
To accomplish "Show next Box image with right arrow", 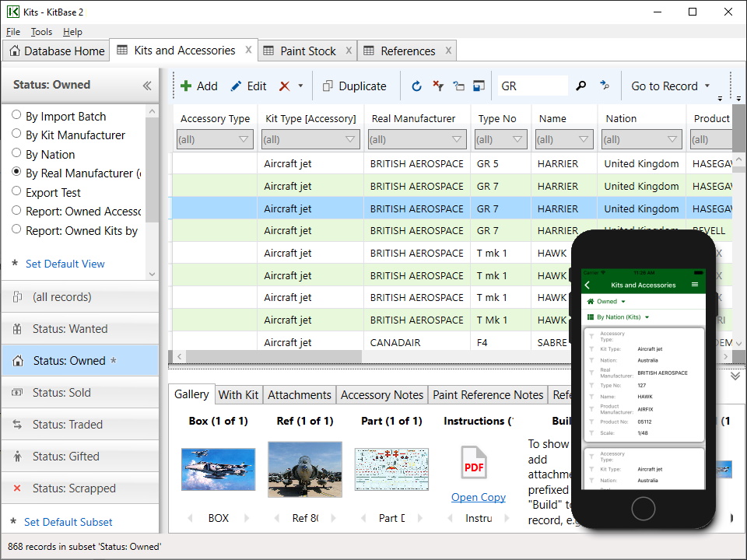I will point(247,518).
